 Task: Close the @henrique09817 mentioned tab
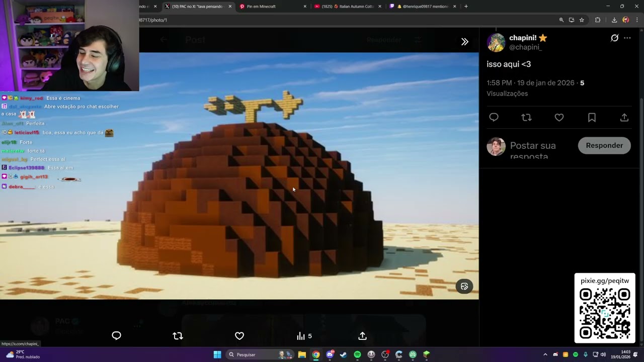click(x=454, y=7)
